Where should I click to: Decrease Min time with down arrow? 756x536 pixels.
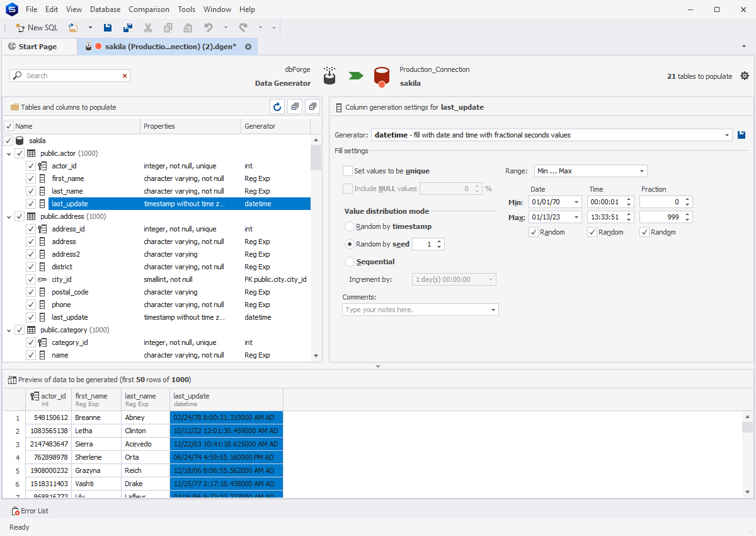[630, 204]
